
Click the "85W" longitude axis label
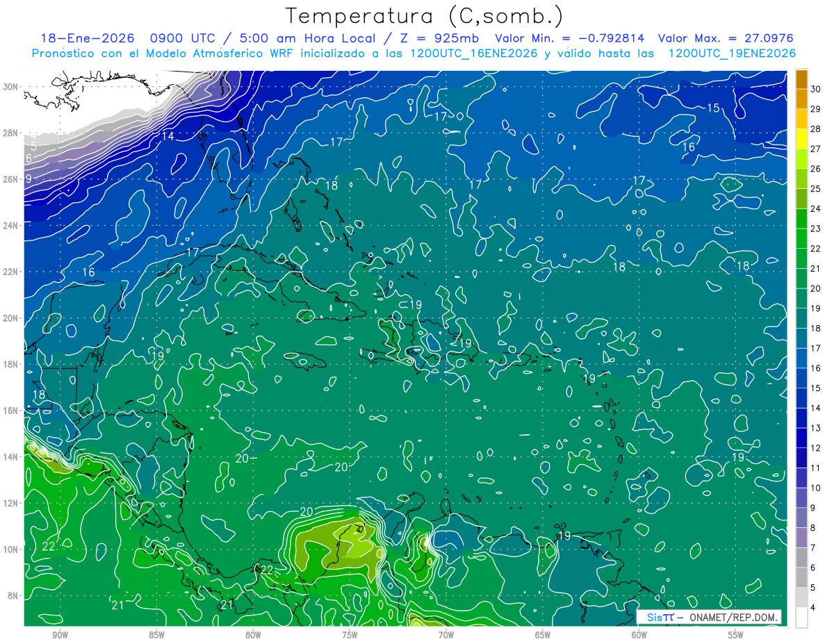click(156, 635)
